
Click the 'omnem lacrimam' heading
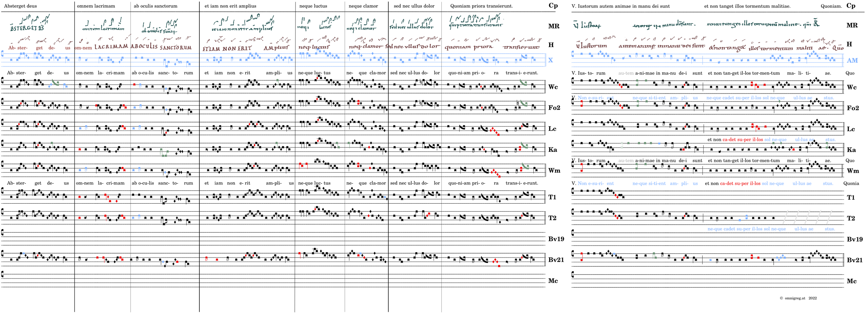96,6
